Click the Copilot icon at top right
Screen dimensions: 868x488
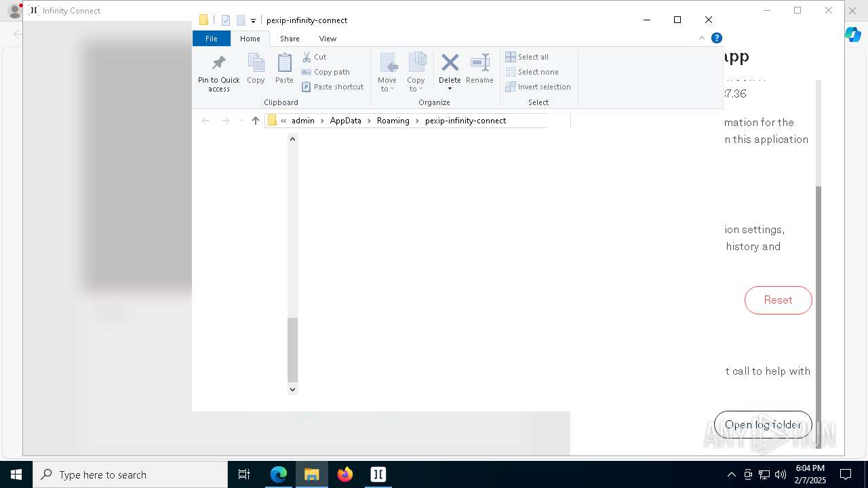(x=853, y=35)
